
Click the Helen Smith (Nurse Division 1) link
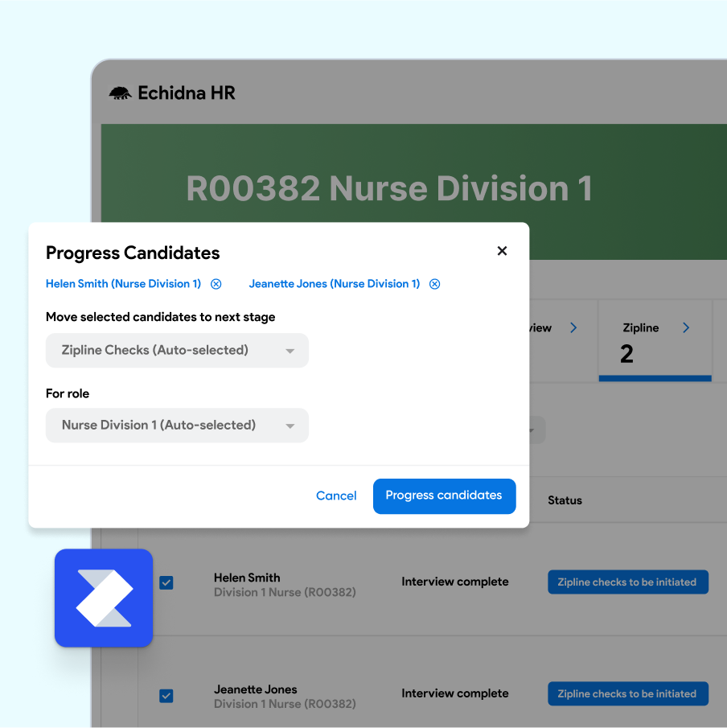tap(123, 284)
